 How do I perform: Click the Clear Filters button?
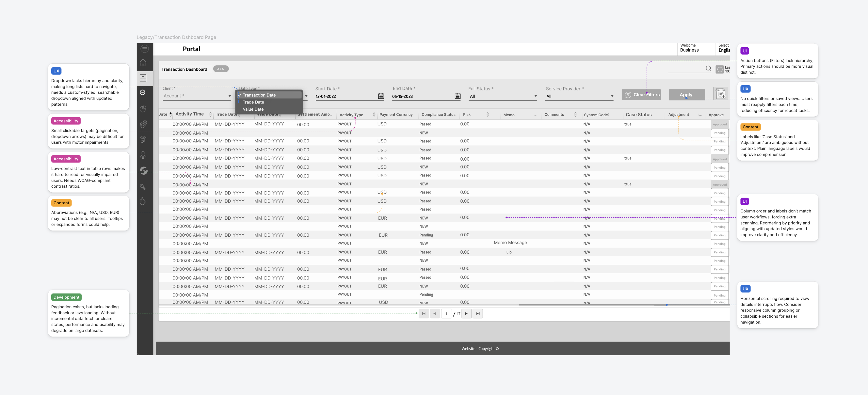coord(641,95)
